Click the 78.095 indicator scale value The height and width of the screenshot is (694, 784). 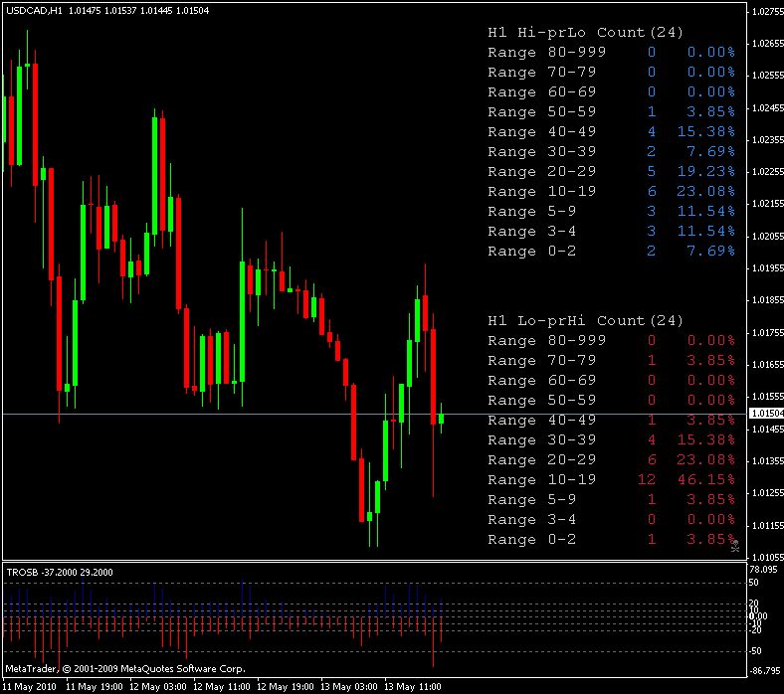tap(763, 570)
